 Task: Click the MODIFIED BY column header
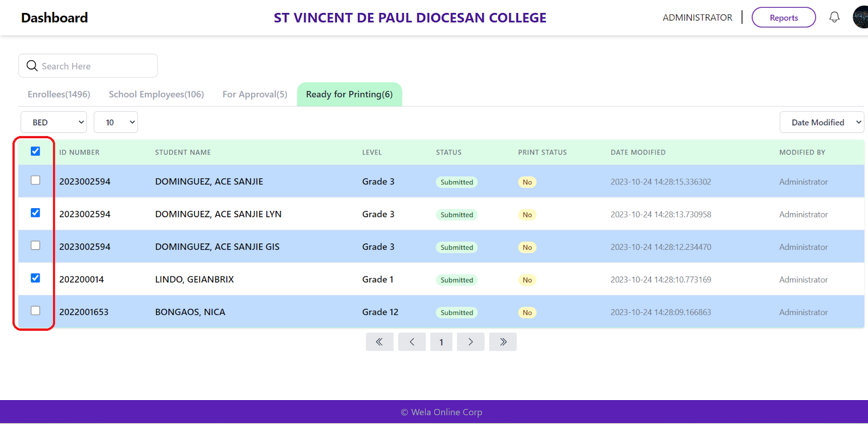coord(802,152)
